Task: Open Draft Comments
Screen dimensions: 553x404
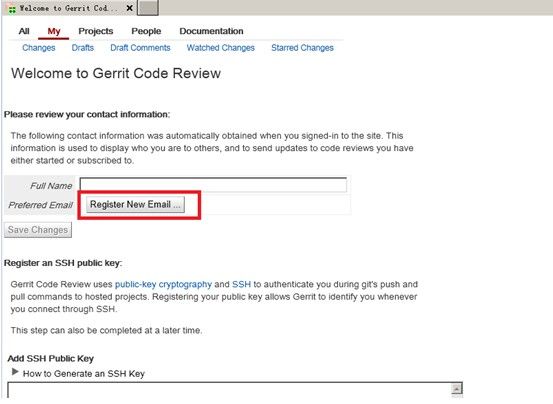Action: (x=140, y=48)
